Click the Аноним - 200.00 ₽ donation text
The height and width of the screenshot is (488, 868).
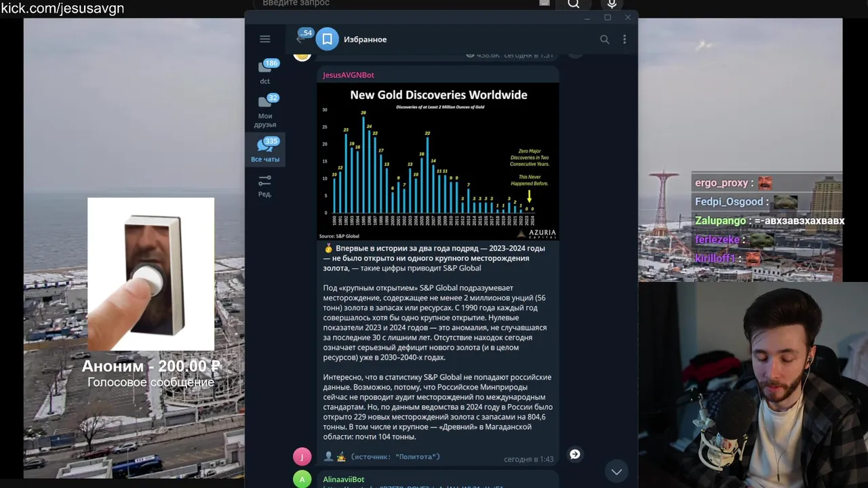click(151, 367)
